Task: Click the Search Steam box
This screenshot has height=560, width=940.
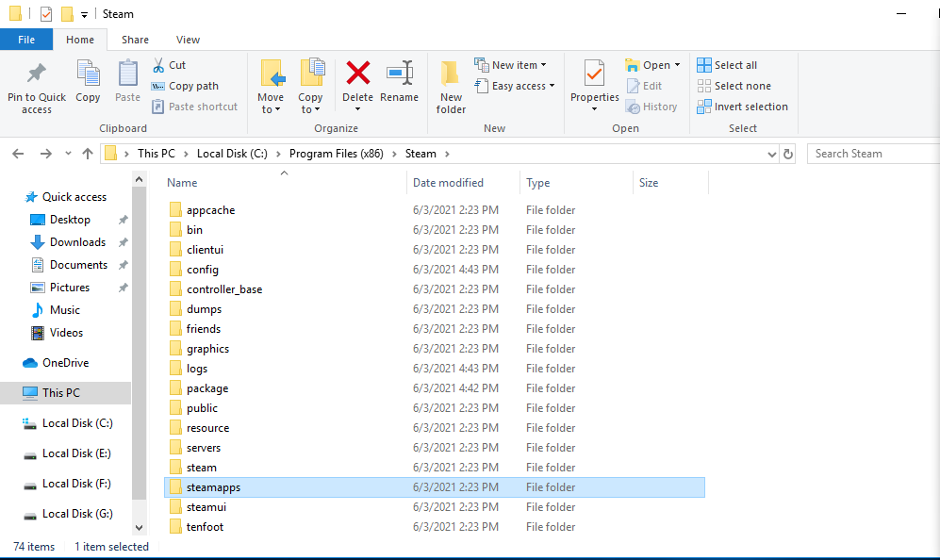Action: 873,154
